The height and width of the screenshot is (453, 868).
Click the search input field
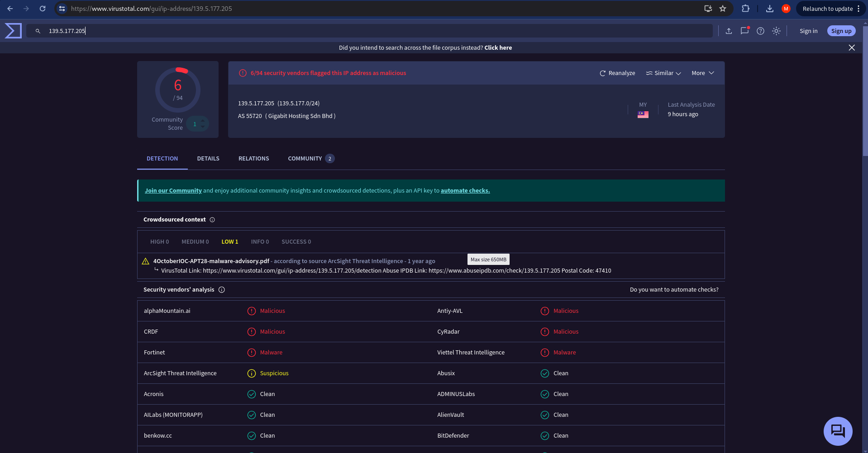362,31
